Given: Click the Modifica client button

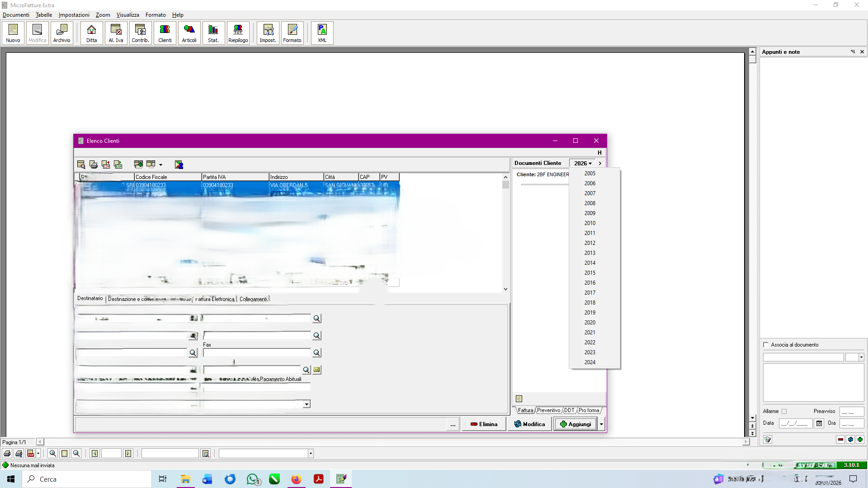Looking at the screenshot, I should tap(530, 424).
